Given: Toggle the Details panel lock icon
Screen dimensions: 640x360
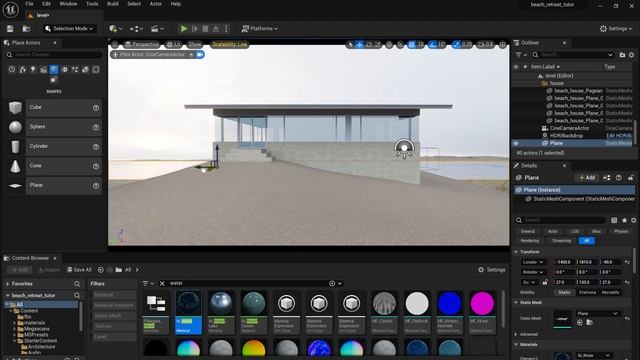Looking at the screenshot, I should [631, 178].
